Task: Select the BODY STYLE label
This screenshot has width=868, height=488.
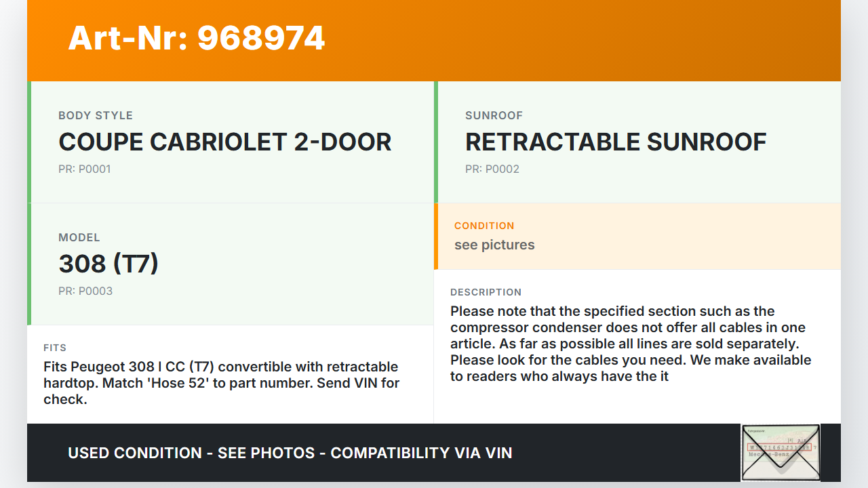Action: (96, 115)
